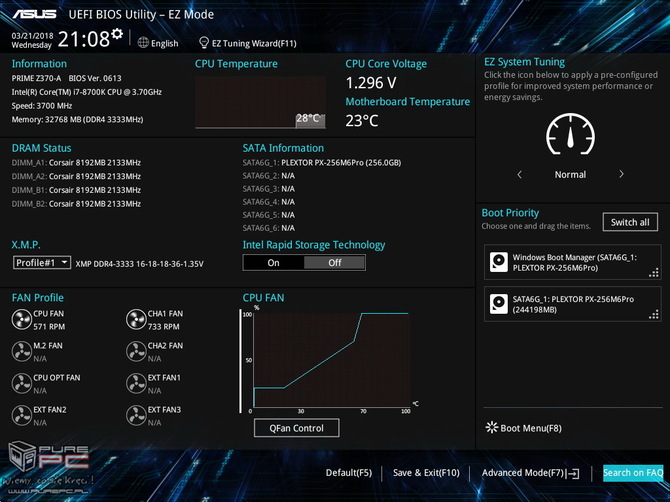
Task: Click the CHA1 FAN icon
Action: pos(136,320)
